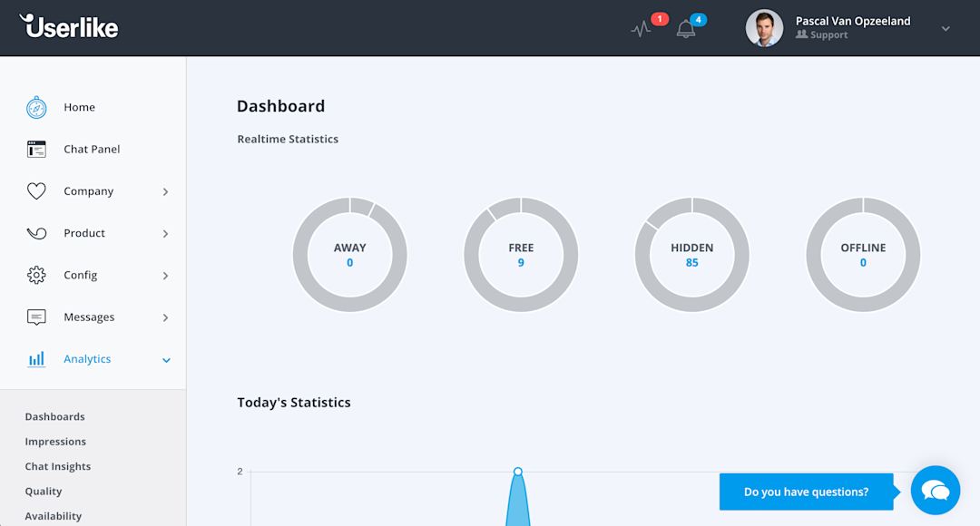Open the user account dropdown arrow

946,29
